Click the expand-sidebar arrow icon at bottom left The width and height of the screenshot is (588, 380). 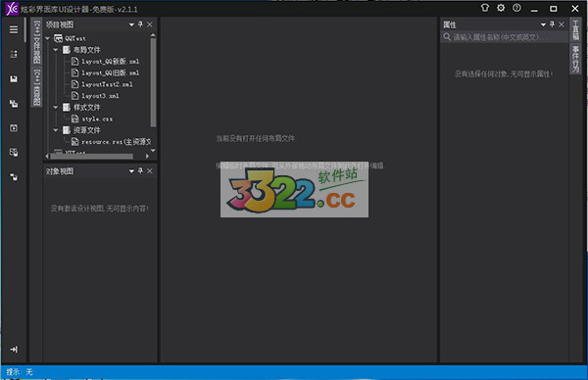tap(14, 350)
